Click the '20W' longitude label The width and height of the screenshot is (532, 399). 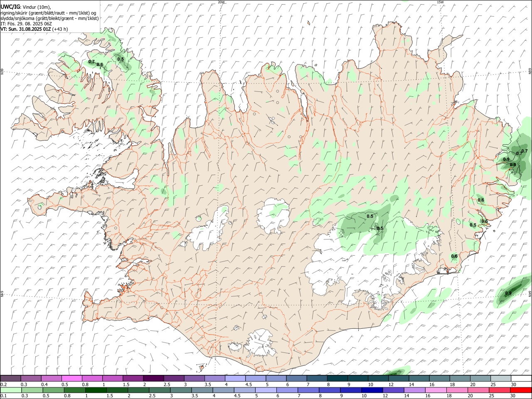tap(221, 2)
